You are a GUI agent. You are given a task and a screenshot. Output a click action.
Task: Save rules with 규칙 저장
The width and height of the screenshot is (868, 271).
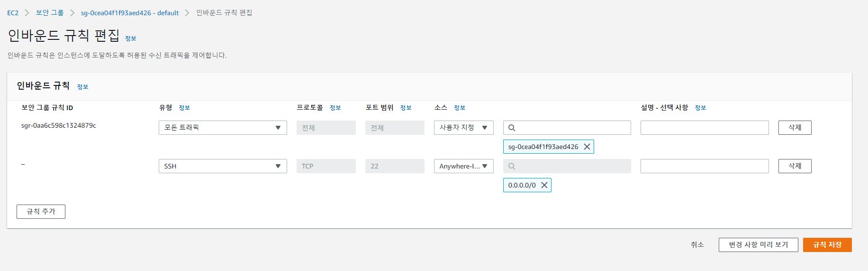(827, 245)
